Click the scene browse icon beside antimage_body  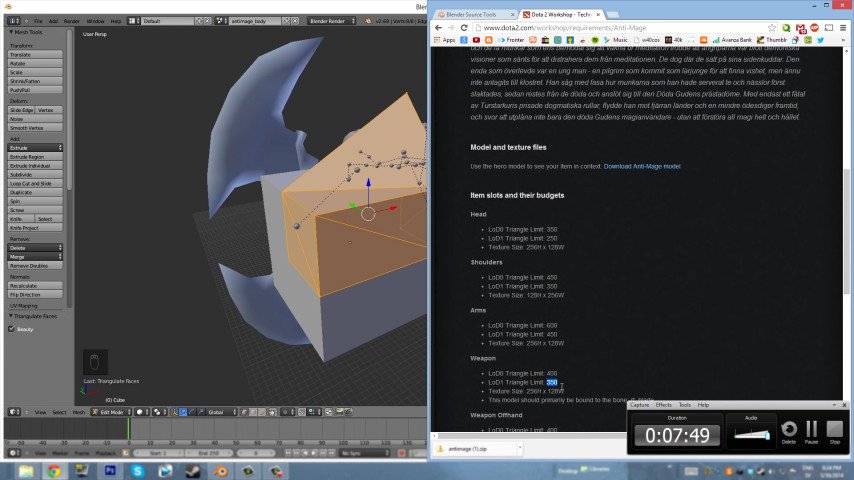(221, 21)
